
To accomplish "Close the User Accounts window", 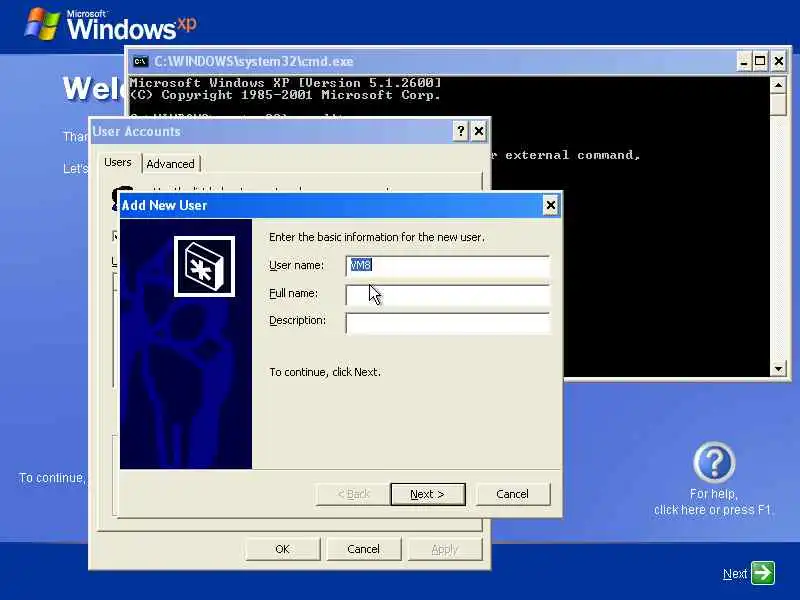I will pos(479,132).
